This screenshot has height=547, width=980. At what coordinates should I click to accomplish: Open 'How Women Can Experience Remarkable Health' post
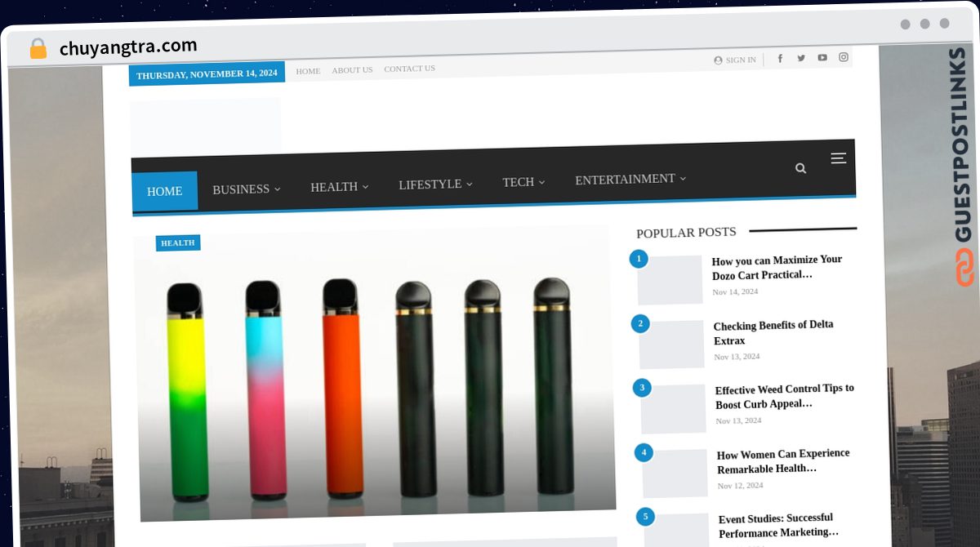click(783, 461)
